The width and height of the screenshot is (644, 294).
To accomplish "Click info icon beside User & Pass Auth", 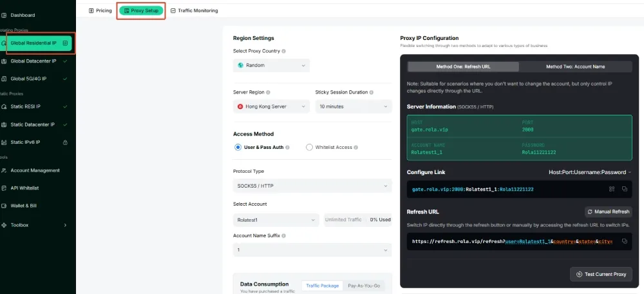I will tap(287, 147).
